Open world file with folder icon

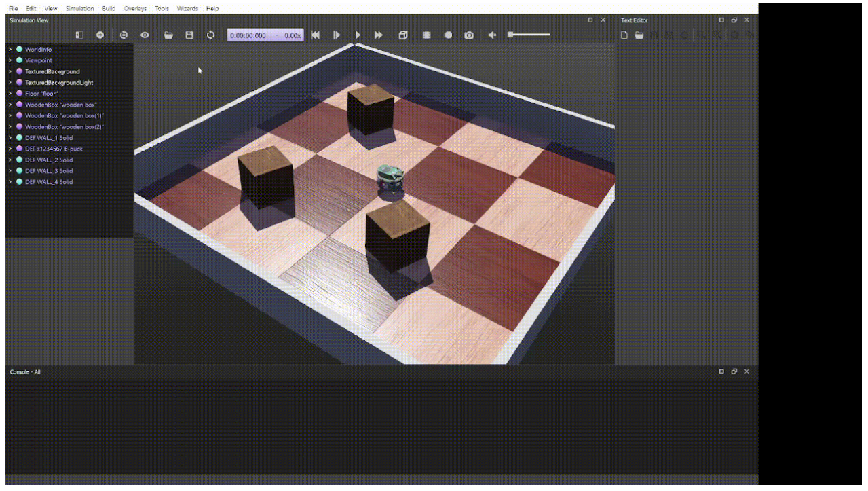tap(168, 35)
